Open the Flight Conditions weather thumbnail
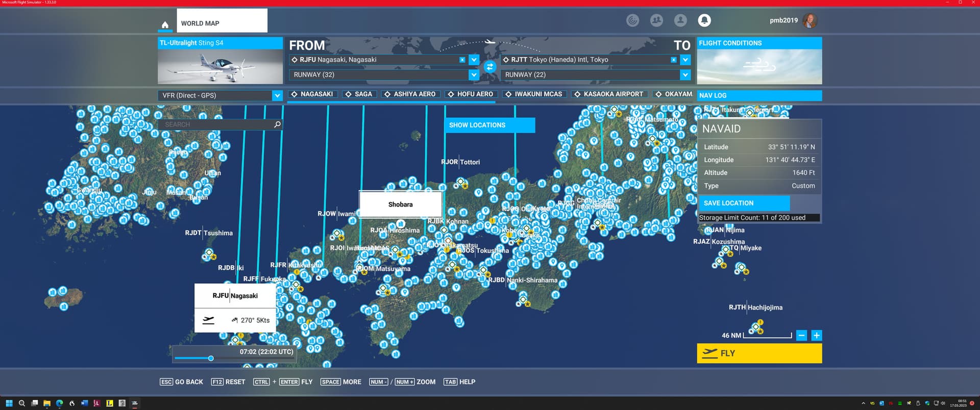 click(x=759, y=67)
